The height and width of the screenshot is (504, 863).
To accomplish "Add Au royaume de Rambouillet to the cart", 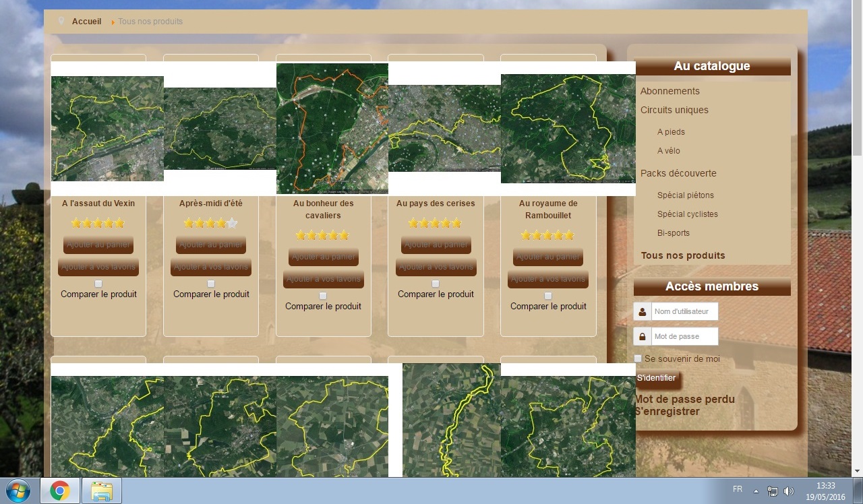I will pyautogui.click(x=548, y=257).
